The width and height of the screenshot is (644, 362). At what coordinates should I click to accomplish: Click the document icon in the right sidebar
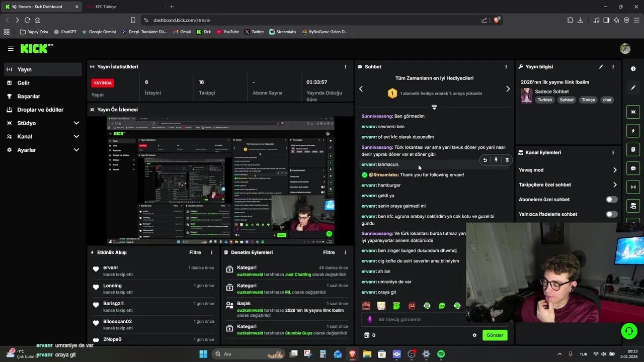[633, 150]
